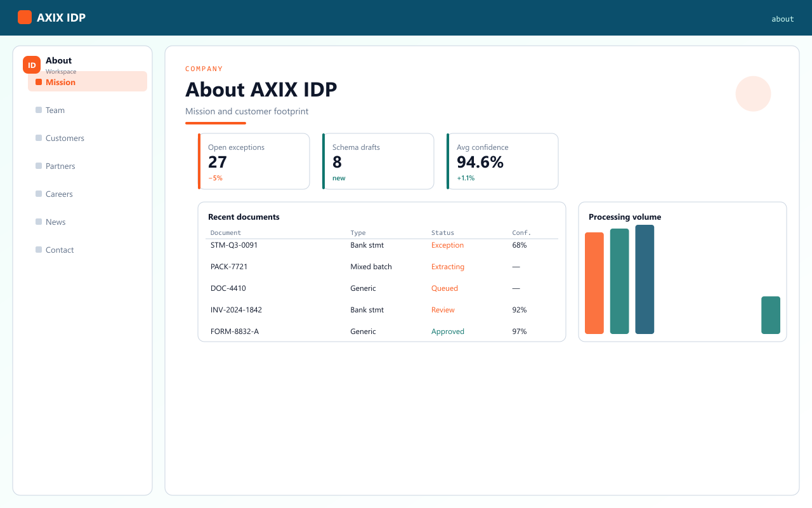
Task: Open document STM-Q3-0091
Action: click(234, 245)
